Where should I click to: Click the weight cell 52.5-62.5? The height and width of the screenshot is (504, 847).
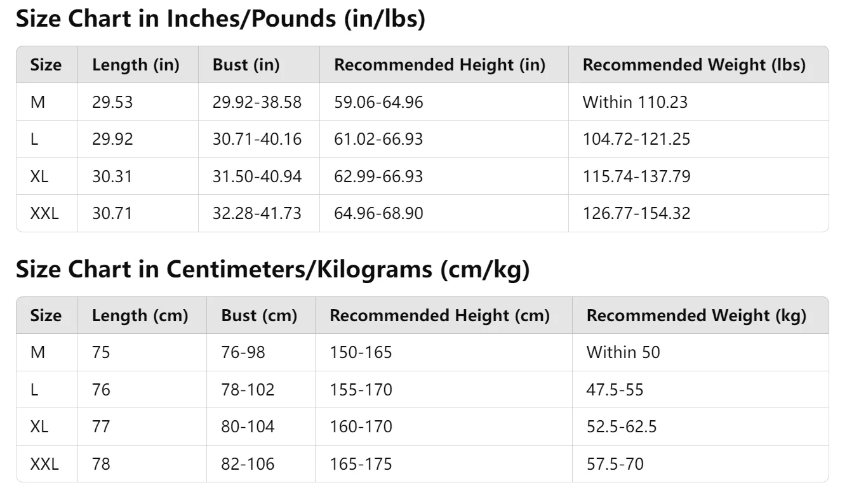tap(622, 427)
